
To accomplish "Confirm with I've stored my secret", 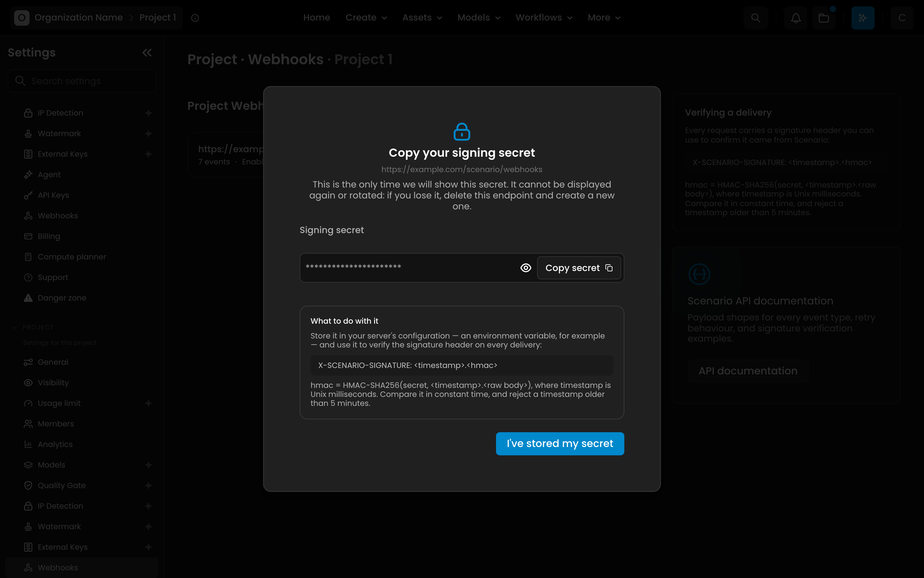I will click(560, 443).
